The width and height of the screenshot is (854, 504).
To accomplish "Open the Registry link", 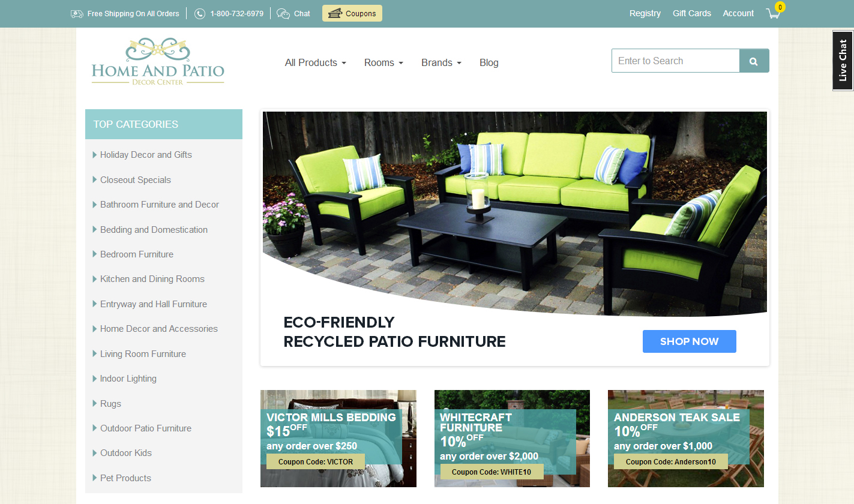I will [x=645, y=13].
